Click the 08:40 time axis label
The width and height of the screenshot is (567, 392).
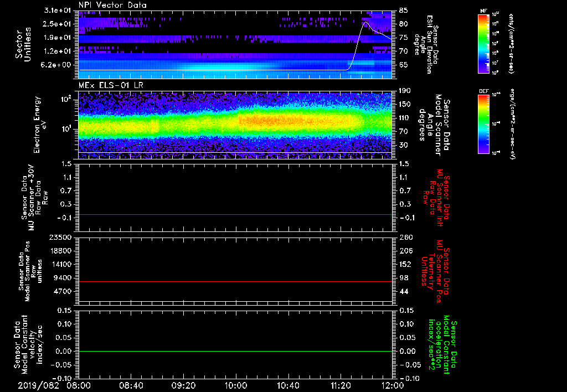click(x=131, y=385)
